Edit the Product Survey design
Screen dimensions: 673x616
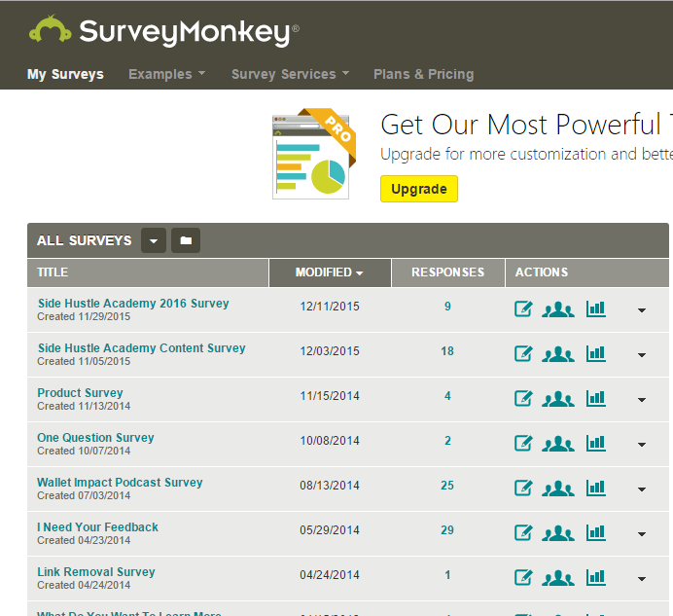[x=523, y=398]
